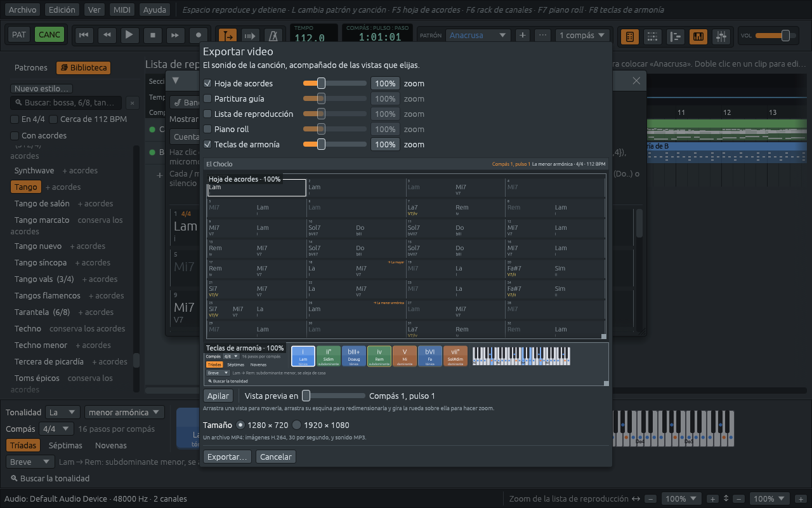812x508 pixels.
Task: Open the Anacrusa pattern dropdown
Action: coord(478,36)
